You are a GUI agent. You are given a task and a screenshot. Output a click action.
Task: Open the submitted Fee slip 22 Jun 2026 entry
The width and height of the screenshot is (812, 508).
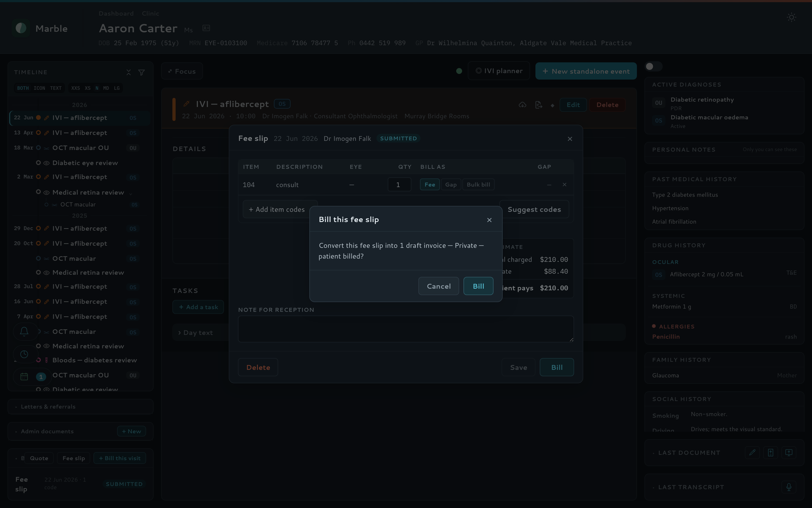(x=81, y=484)
